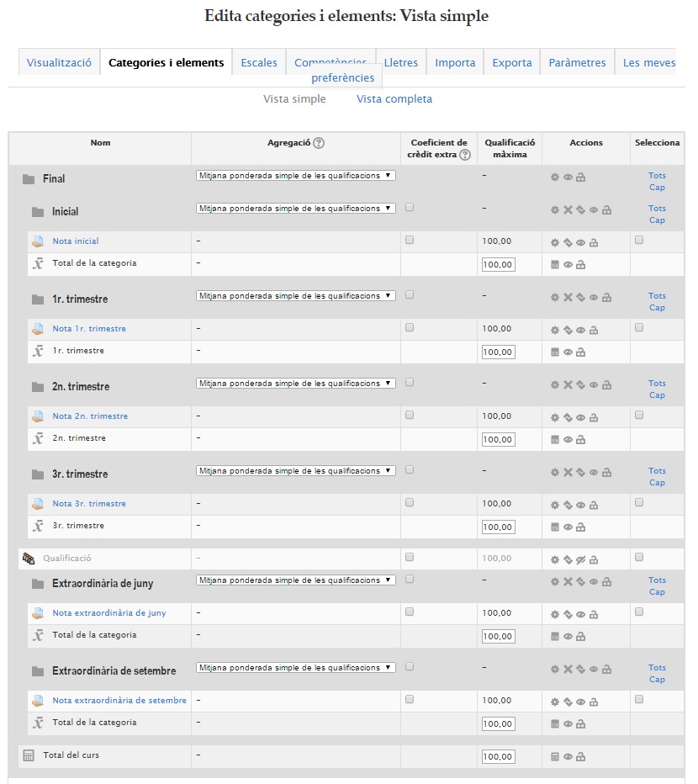
Task: Edit settings gear for Final category
Action: click(555, 177)
